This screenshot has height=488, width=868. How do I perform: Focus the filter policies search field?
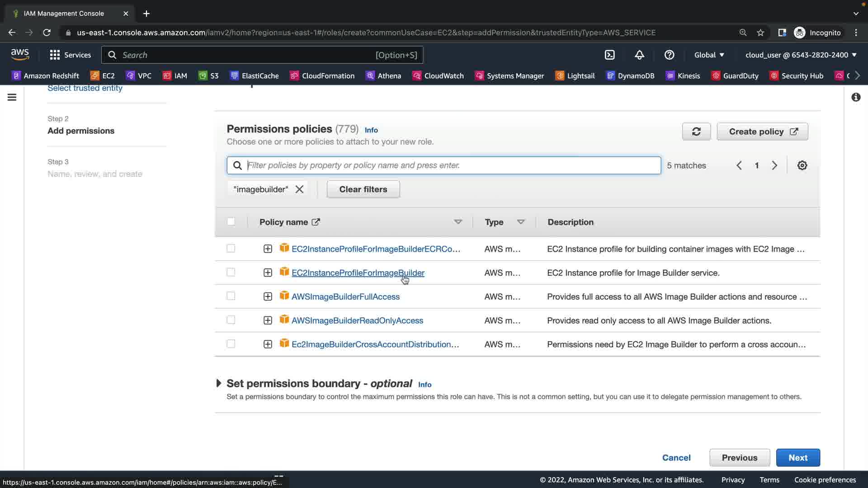pyautogui.click(x=452, y=165)
